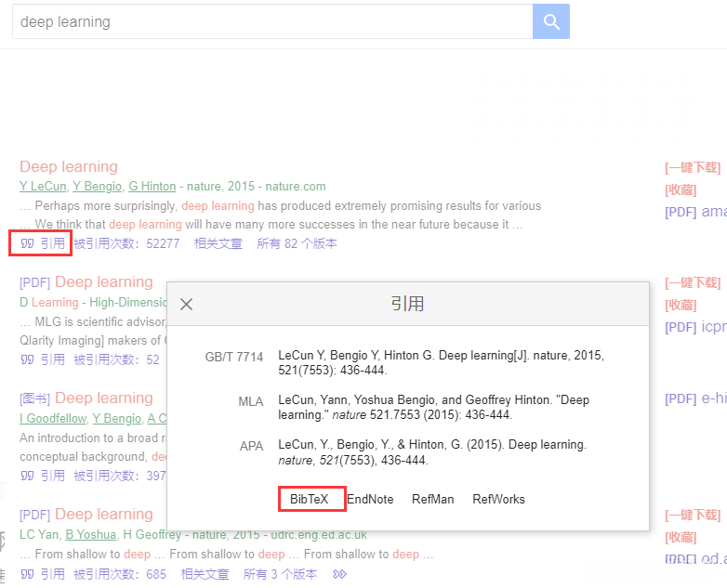The height and width of the screenshot is (588, 727).
Task: Click 引用 quote icon for Goodfellow book
Action: tap(43, 476)
